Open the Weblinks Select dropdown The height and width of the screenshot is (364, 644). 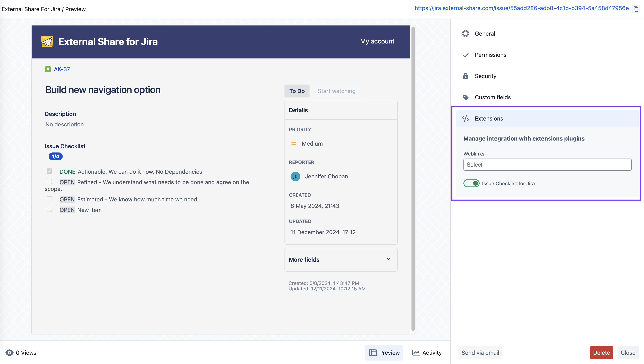(547, 165)
